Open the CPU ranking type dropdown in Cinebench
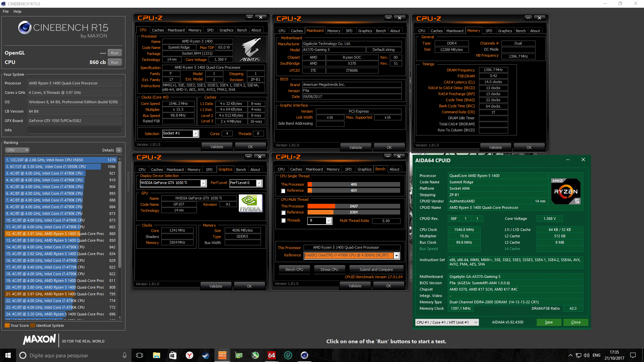This screenshot has width=644, height=362. pos(17,150)
